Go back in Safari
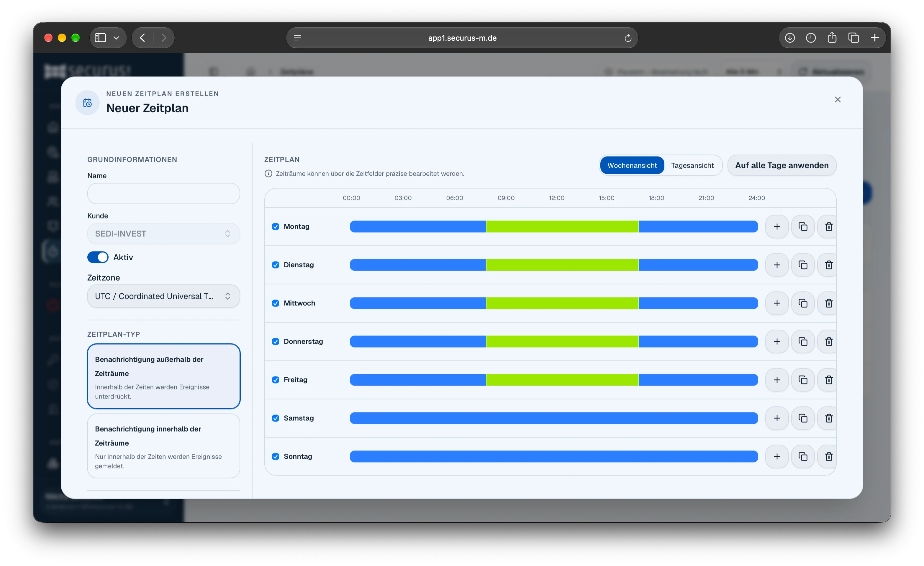Screen dimensions: 924x566 pyautogui.click(x=142, y=38)
